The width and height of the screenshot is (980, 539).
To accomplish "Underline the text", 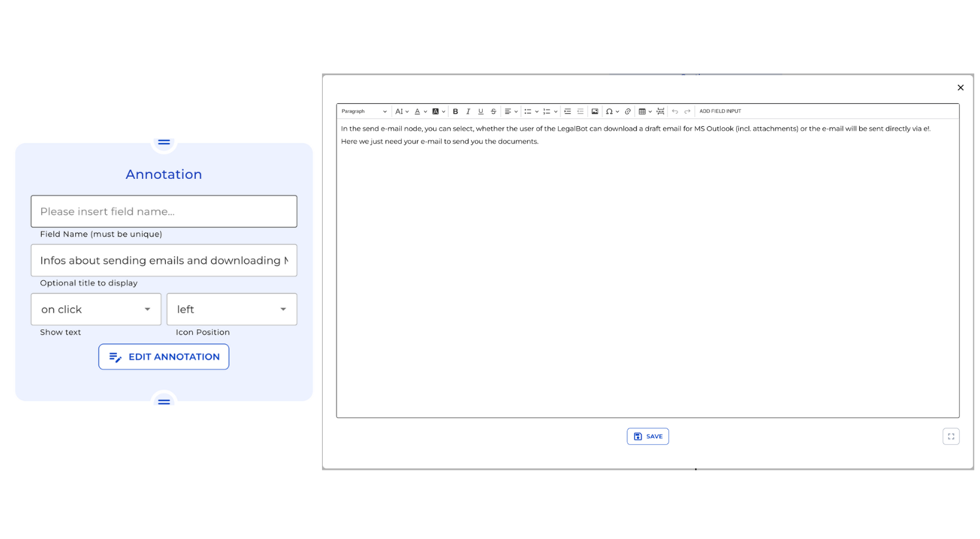I will pos(480,111).
